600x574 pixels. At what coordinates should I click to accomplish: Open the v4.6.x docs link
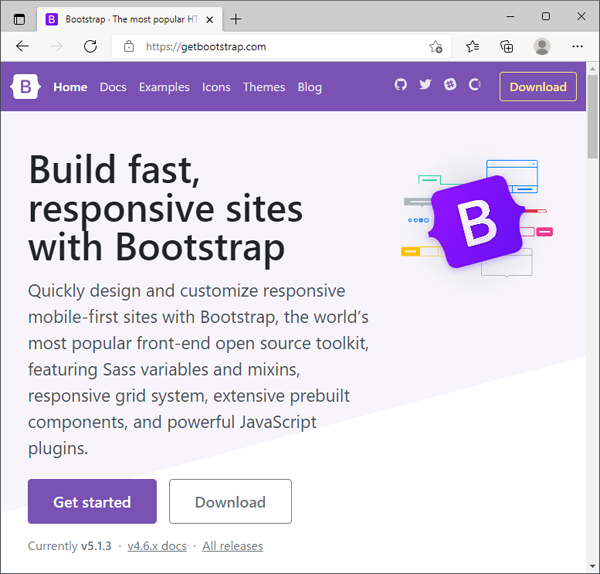click(157, 546)
